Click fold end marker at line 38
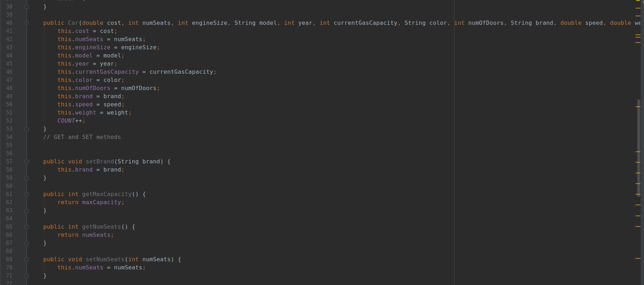 [x=27, y=7]
